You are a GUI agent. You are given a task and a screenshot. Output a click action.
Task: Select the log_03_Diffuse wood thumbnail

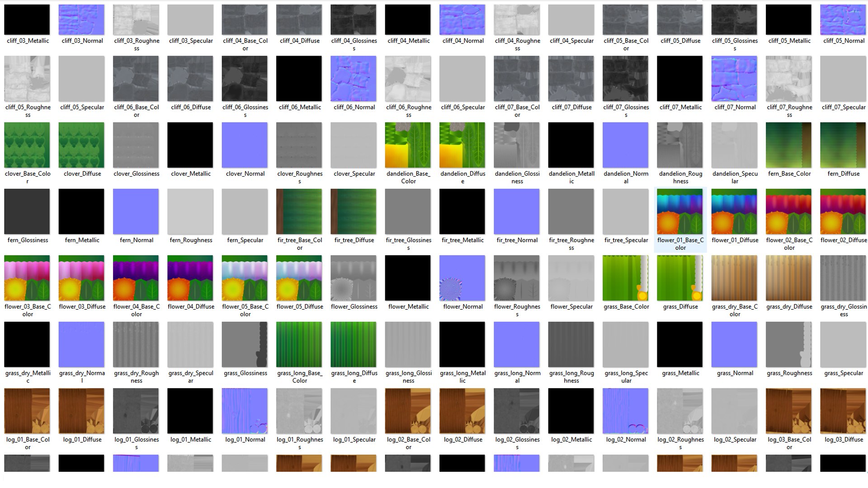point(843,411)
